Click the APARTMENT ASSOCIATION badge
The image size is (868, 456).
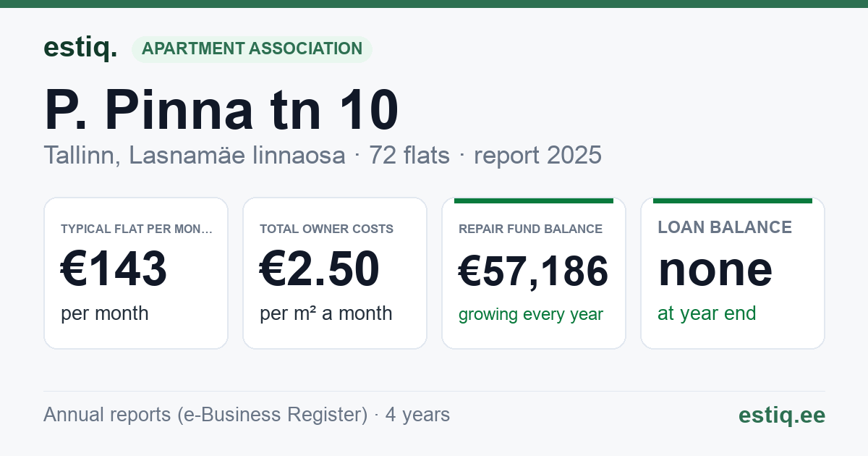click(252, 49)
